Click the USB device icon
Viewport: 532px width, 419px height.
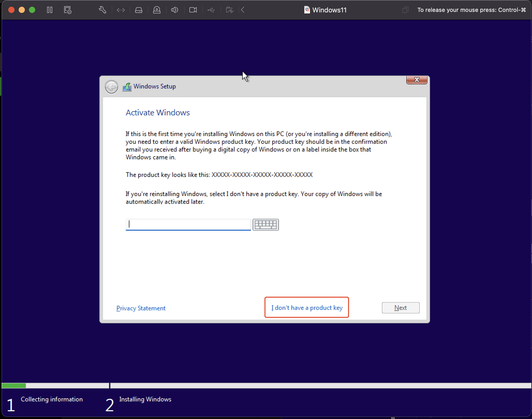pos(211,10)
